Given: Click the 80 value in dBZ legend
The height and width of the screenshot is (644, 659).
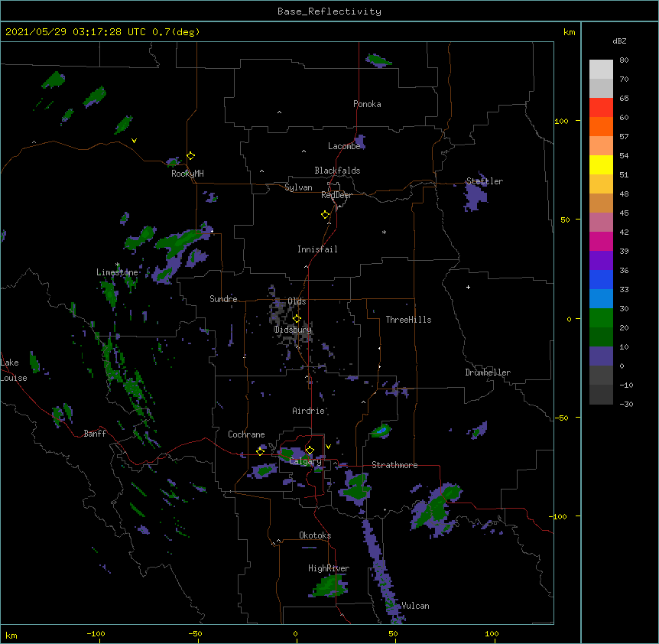Looking at the screenshot, I should point(624,60).
